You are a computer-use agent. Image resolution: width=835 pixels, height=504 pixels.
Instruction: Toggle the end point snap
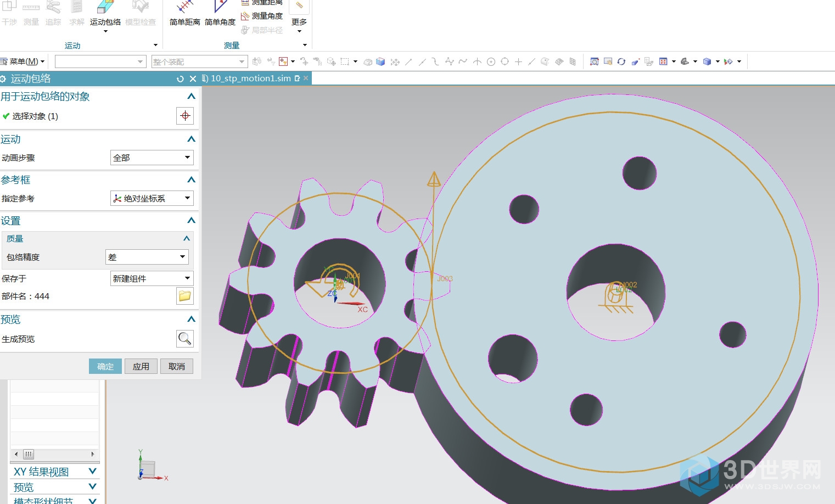pyautogui.click(x=408, y=61)
